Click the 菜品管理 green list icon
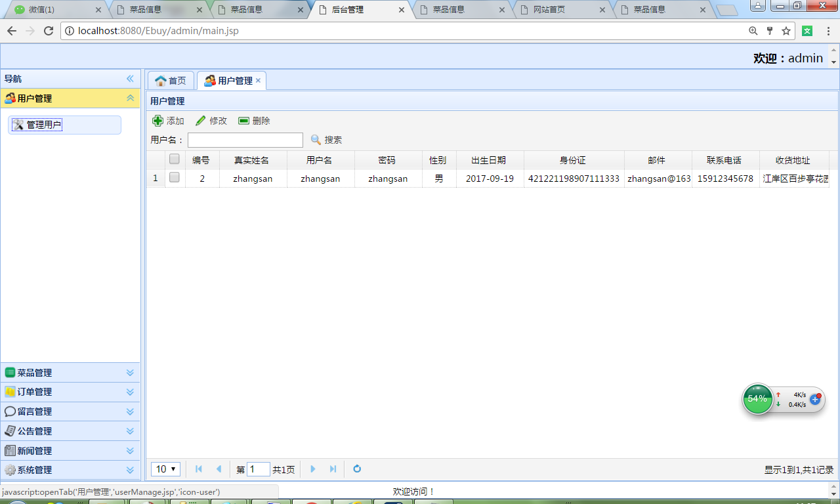 point(10,372)
